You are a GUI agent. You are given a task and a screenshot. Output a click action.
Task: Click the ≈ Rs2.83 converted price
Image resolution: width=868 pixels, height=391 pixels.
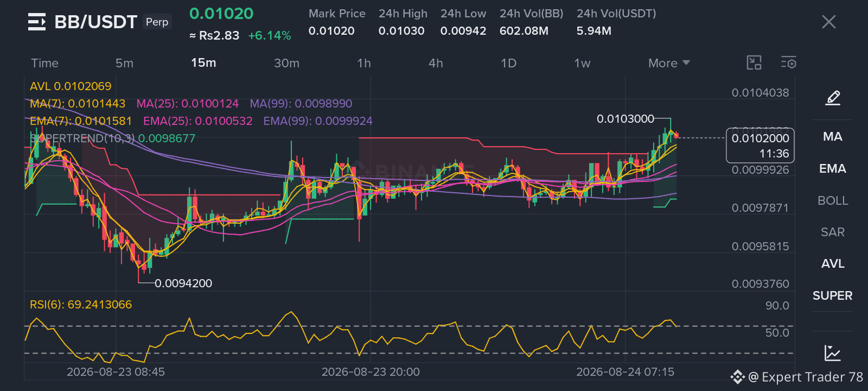214,36
